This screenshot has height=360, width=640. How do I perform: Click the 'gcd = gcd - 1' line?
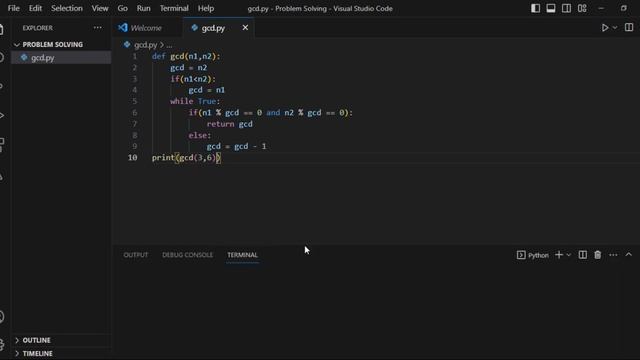(236, 146)
